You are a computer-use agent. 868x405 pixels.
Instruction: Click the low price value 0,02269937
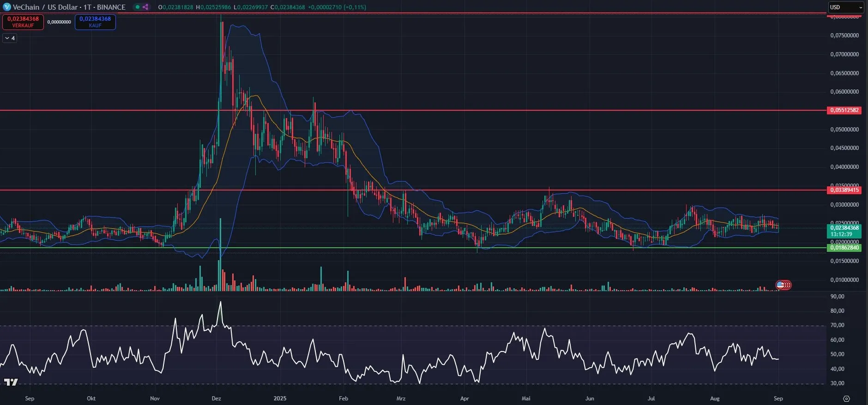tap(253, 7)
